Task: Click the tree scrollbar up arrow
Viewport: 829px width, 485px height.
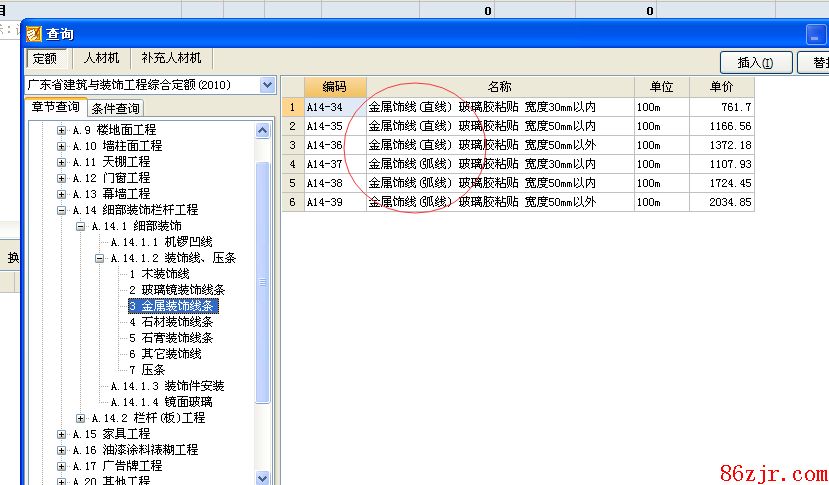Action: (264, 130)
